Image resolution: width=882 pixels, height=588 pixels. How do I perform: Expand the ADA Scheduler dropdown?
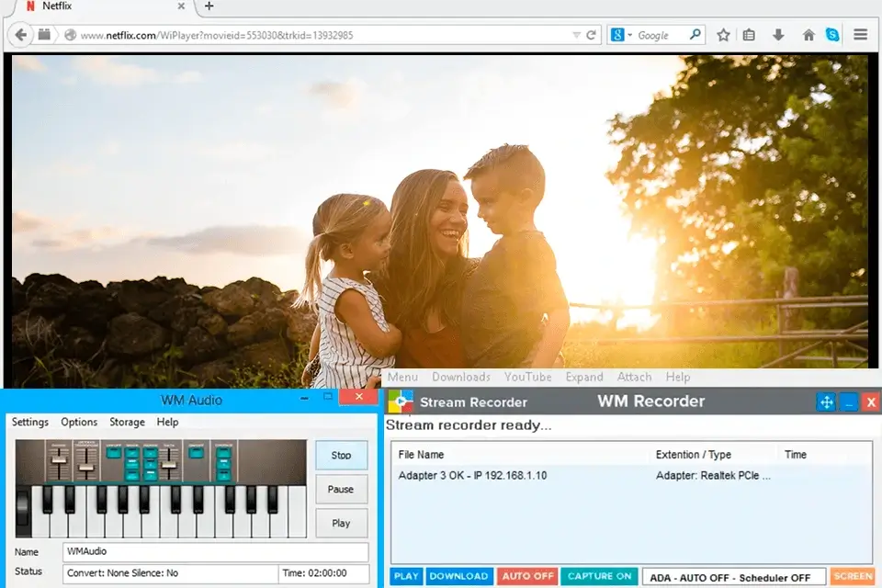coord(735,576)
